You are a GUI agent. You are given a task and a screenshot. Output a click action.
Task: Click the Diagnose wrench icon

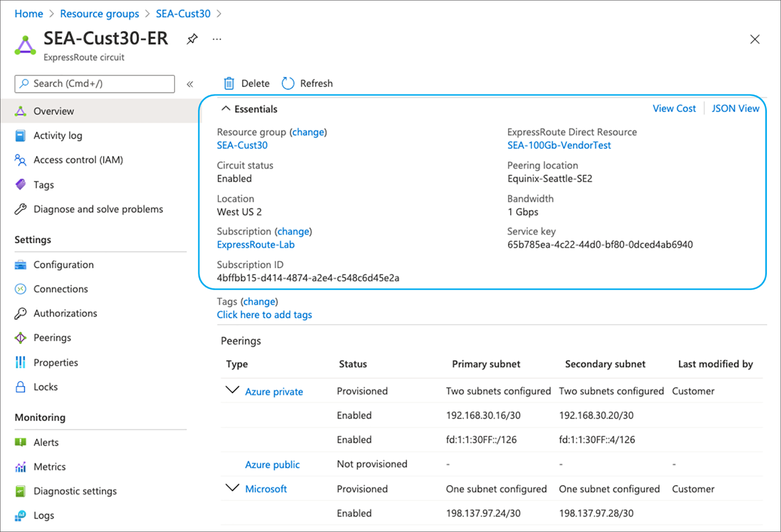[x=20, y=209]
